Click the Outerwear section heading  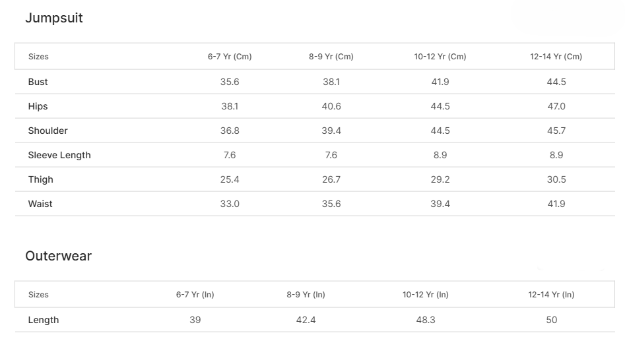pos(58,257)
